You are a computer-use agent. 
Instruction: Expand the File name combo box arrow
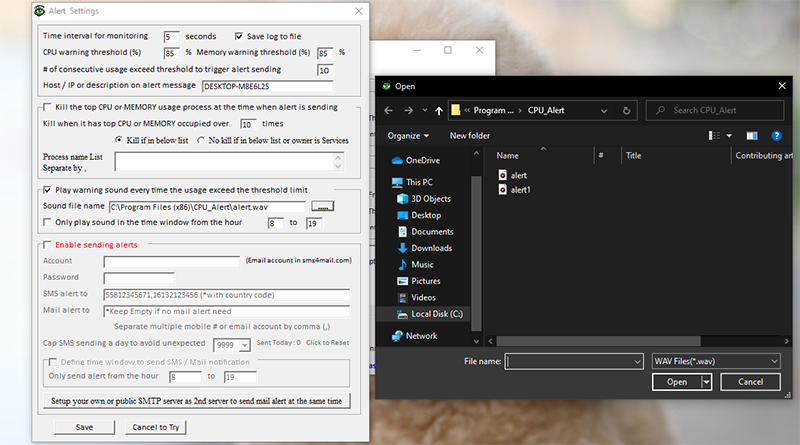coord(635,360)
